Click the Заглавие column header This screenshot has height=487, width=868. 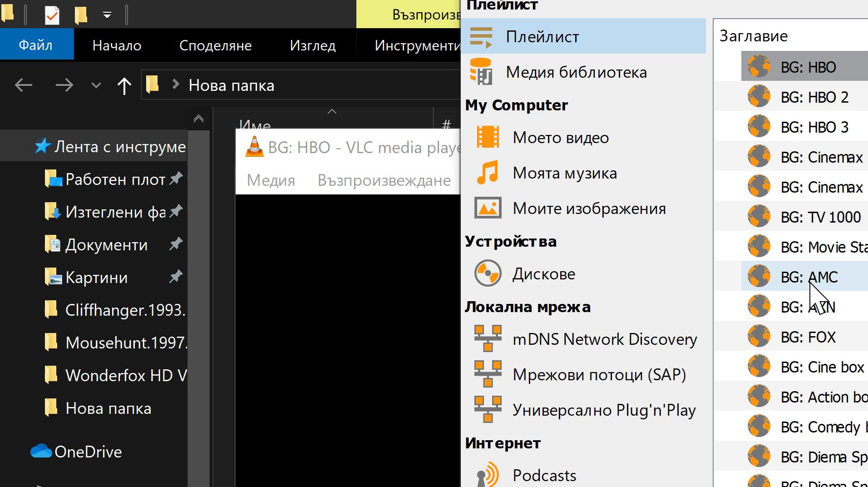point(754,36)
